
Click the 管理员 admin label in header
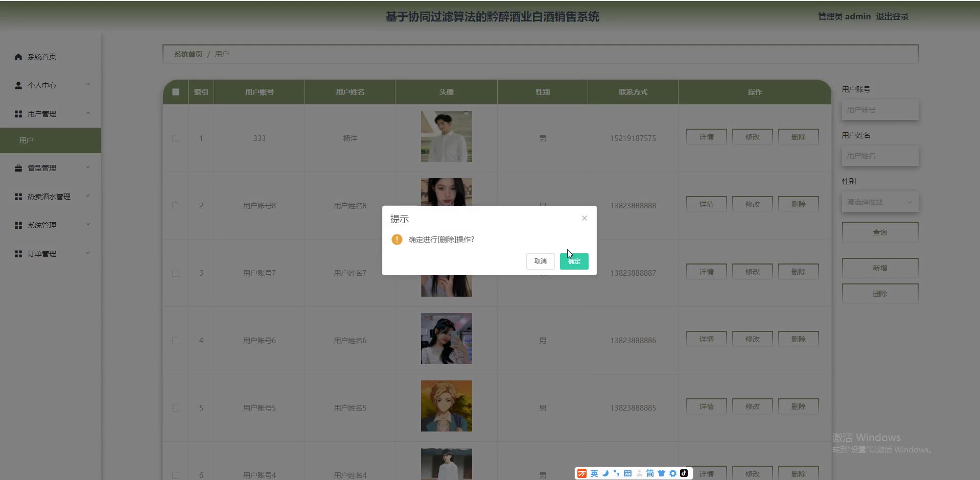844,16
